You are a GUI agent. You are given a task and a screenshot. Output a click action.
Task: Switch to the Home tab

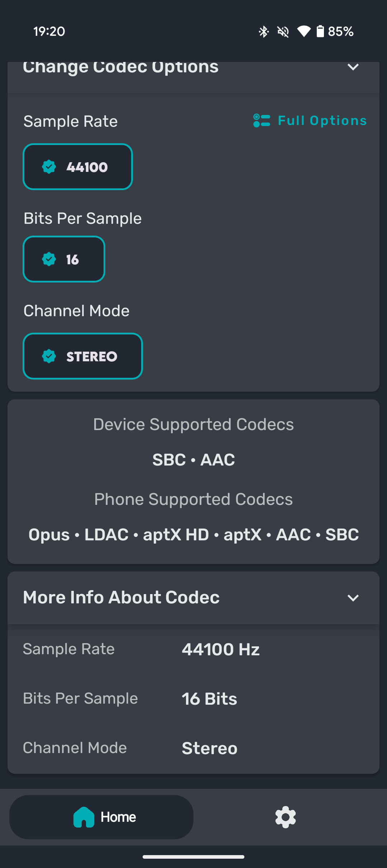[101, 817]
